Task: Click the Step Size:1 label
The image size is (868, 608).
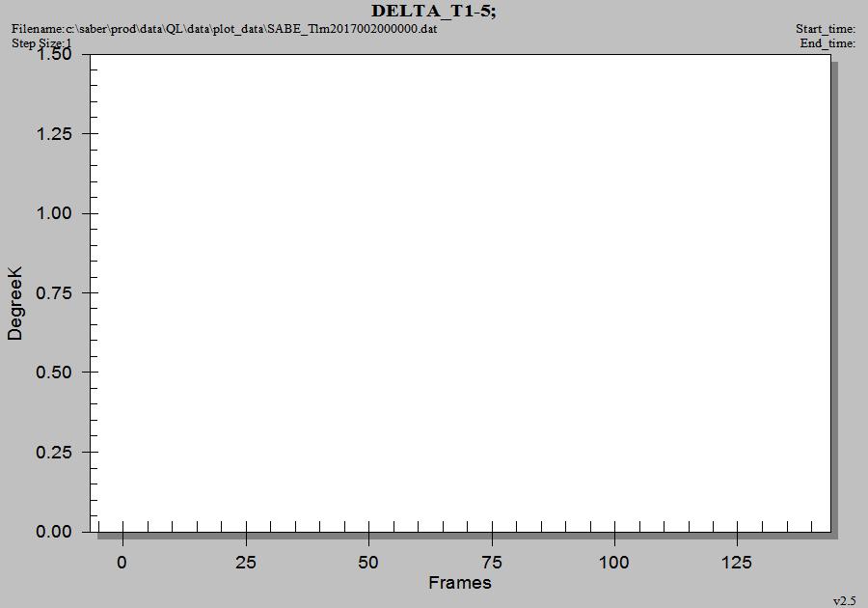Action: tap(41, 43)
